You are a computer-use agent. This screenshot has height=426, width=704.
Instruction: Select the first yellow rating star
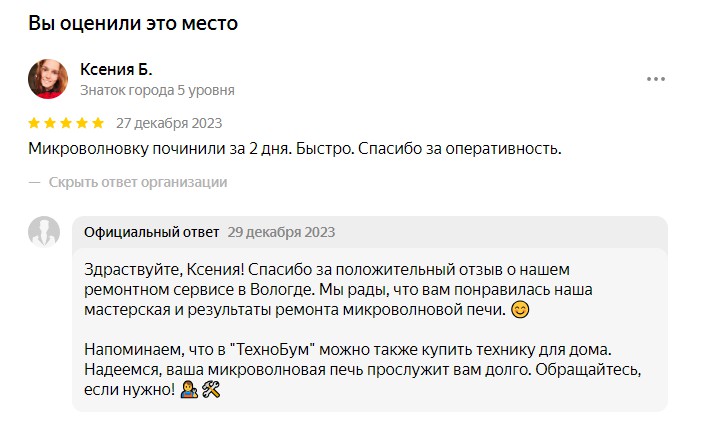tap(34, 124)
